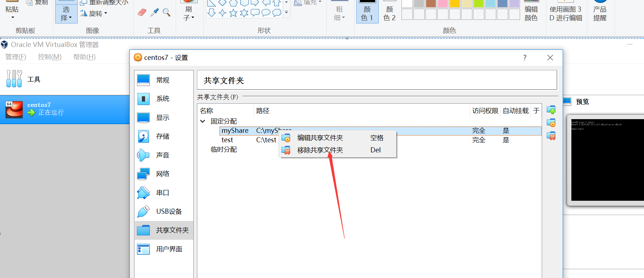Click the 访问权限 column header
The height and width of the screenshot is (278, 644).
(485, 110)
